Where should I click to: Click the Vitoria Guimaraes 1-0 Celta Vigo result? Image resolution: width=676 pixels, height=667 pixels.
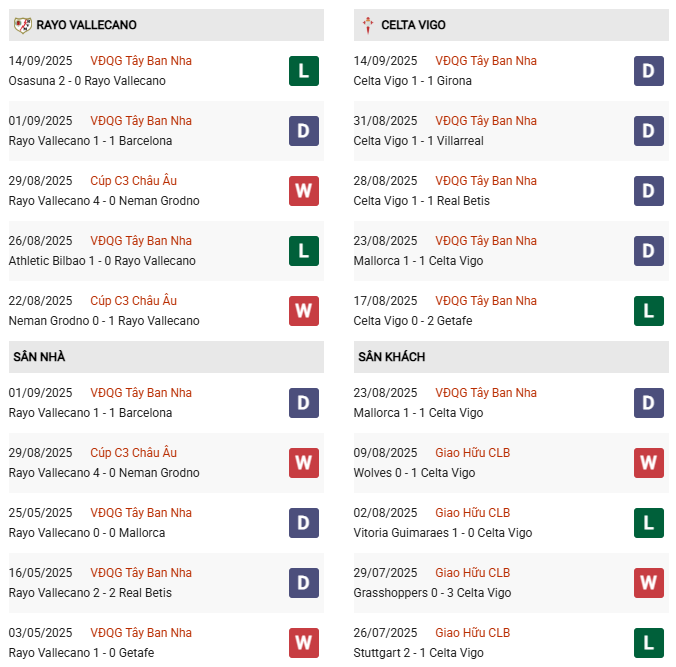pos(443,533)
